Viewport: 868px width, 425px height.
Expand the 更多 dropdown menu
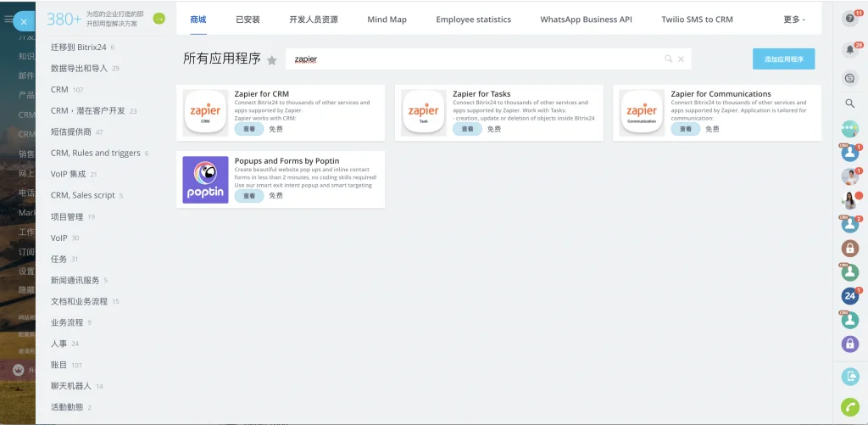pyautogui.click(x=794, y=20)
